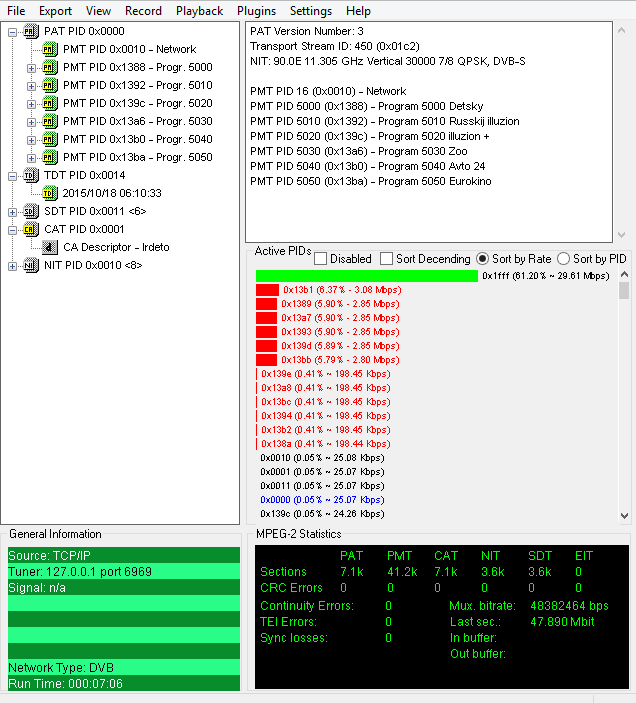Click the PMT icon for Progr. 5030
This screenshot has width=636, height=703.
49,122
